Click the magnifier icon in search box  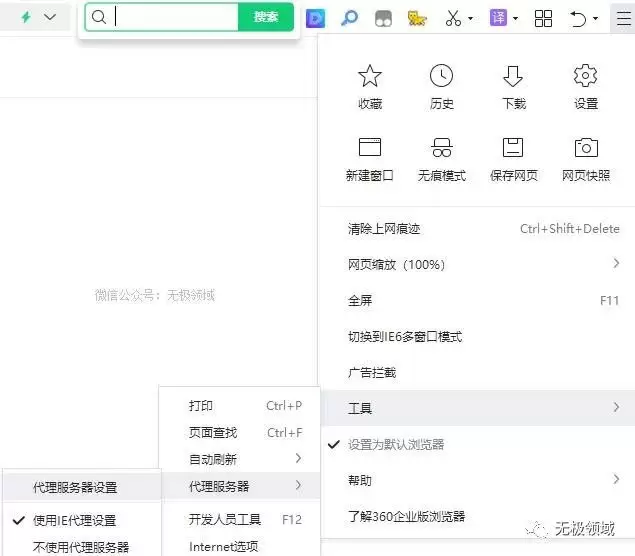tap(99, 17)
